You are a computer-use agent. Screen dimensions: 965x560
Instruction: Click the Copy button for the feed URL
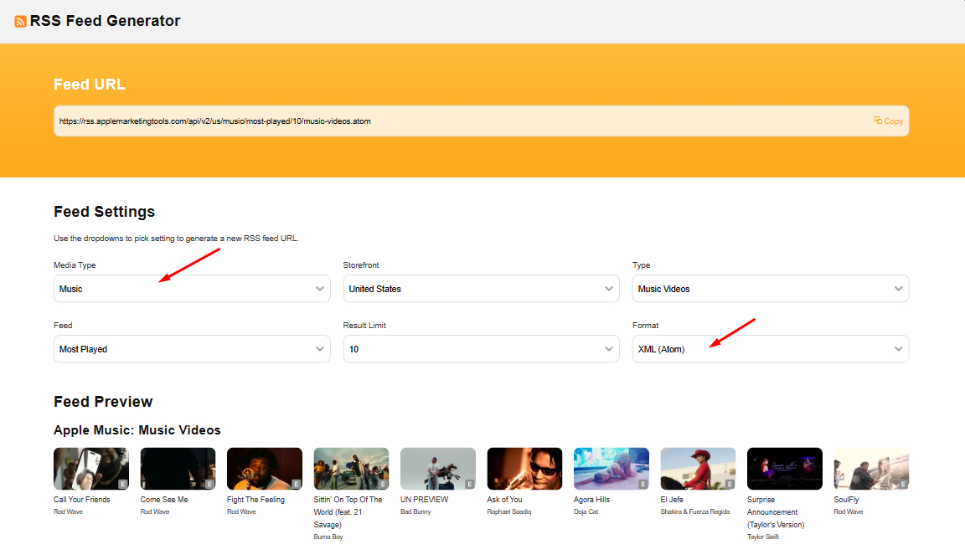click(x=888, y=121)
